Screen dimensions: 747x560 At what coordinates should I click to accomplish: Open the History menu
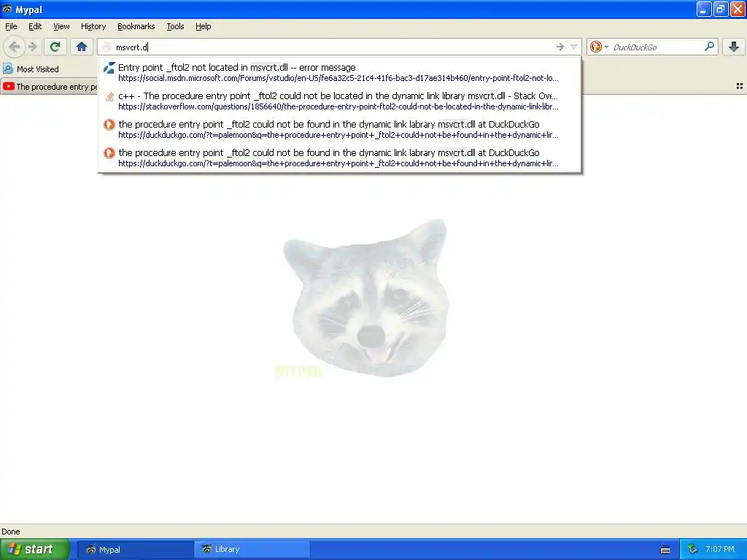click(93, 26)
